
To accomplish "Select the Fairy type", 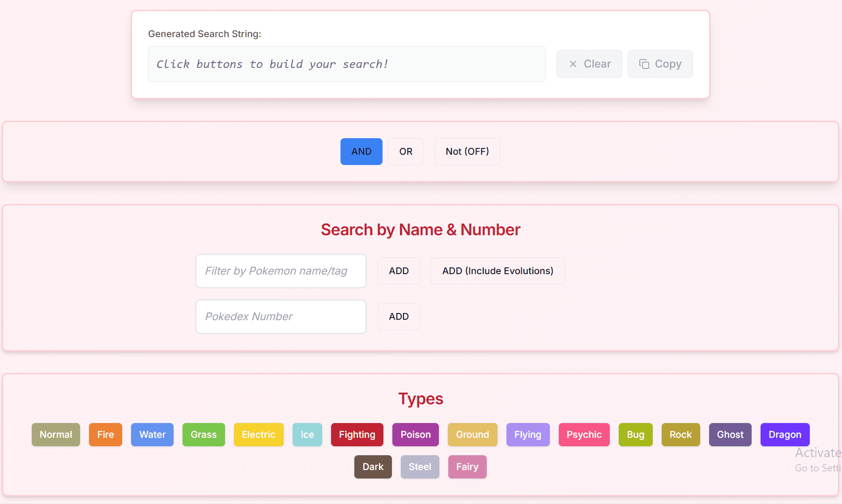I will click(x=467, y=466).
